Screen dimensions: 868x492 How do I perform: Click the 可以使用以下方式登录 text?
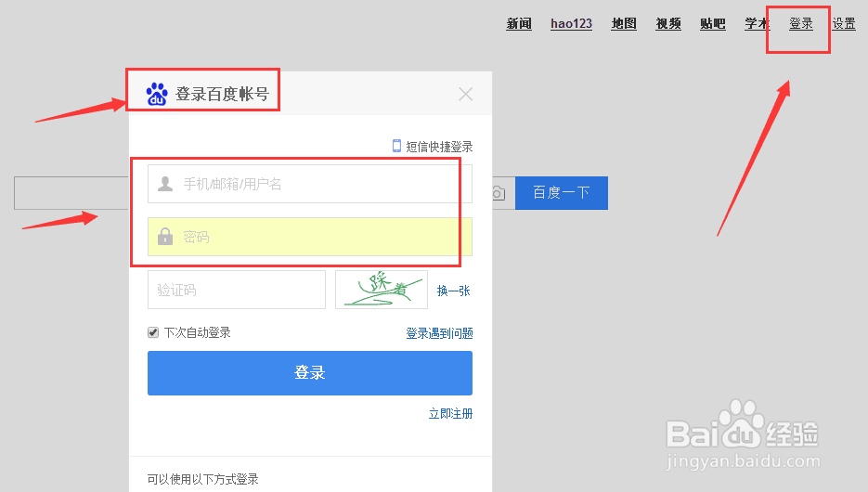203,479
